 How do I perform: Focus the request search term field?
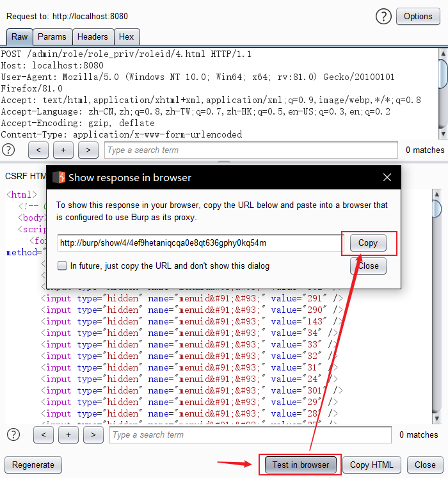pyautogui.click(x=251, y=150)
